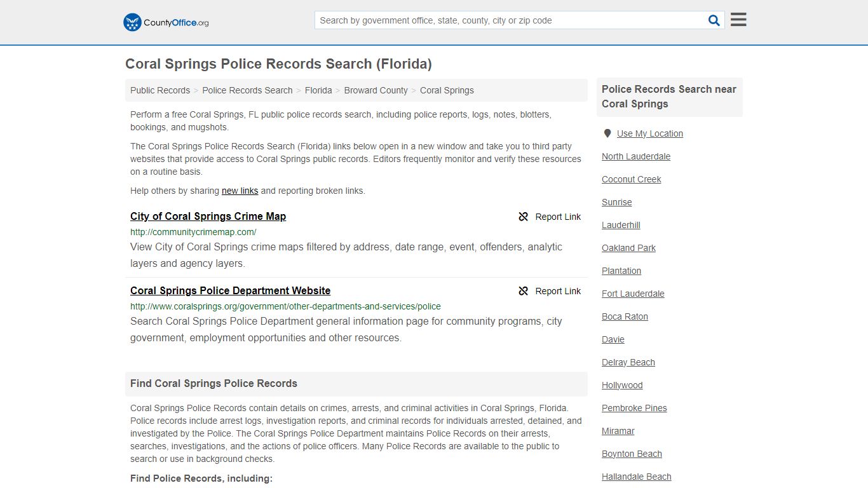Click the page title 'Coral Springs Police Records Search (Florida)'
The height and width of the screenshot is (488, 868).
click(x=278, y=64)
